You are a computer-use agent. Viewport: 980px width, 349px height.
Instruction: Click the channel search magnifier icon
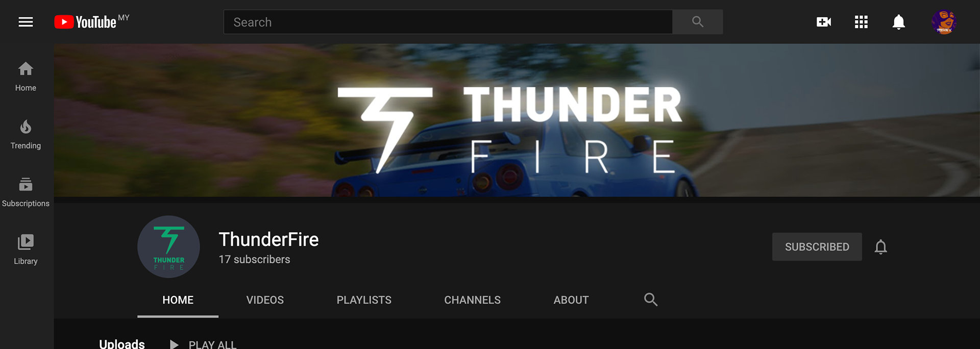tap(650, 300)
